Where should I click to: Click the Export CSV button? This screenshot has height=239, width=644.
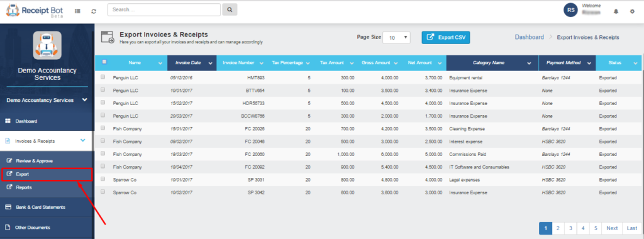click(x=446, y=37)
